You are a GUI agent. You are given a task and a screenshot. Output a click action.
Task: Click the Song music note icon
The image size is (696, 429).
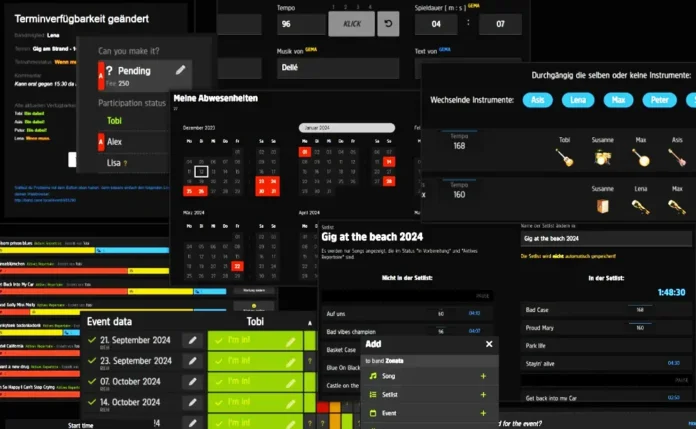point(373,376)
